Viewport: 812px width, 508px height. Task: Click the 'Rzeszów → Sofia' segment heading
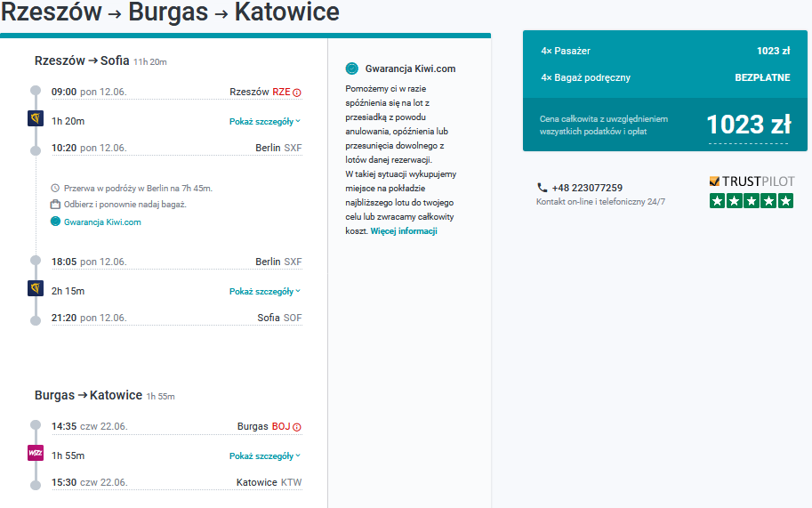pyautogui.click(x=82, y=60)
